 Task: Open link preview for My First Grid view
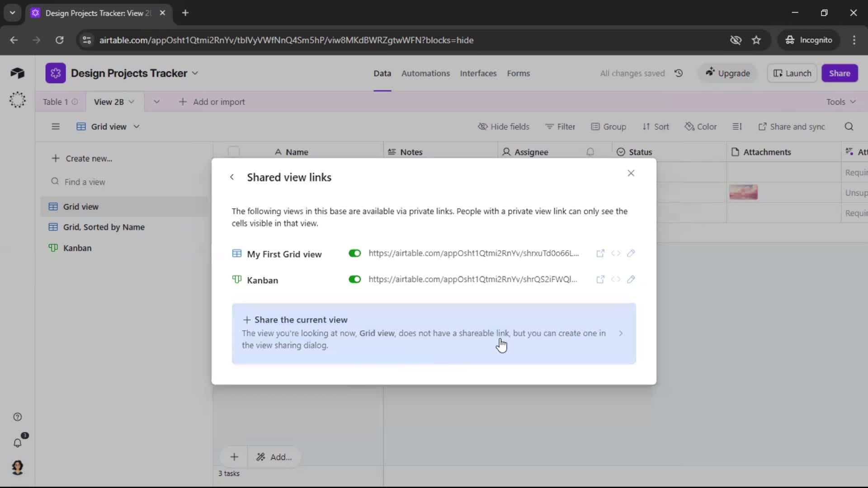tap(600, 253)
